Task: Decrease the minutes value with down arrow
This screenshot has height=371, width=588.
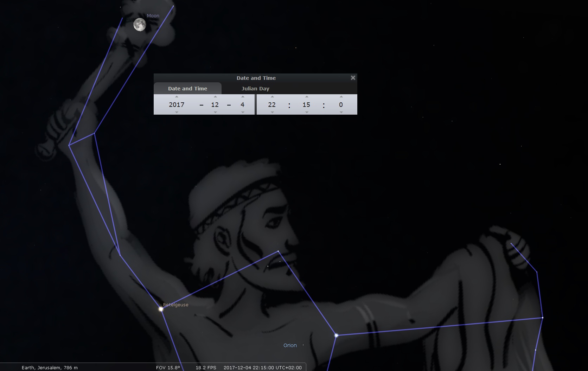Action: click(x=307, y=112)
